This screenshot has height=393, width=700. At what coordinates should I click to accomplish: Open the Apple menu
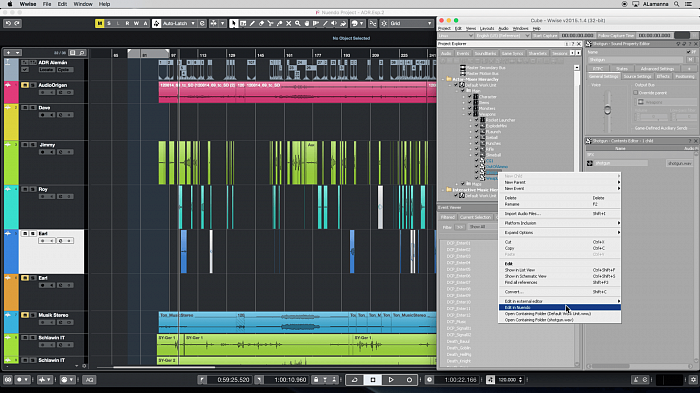(10, 4)
